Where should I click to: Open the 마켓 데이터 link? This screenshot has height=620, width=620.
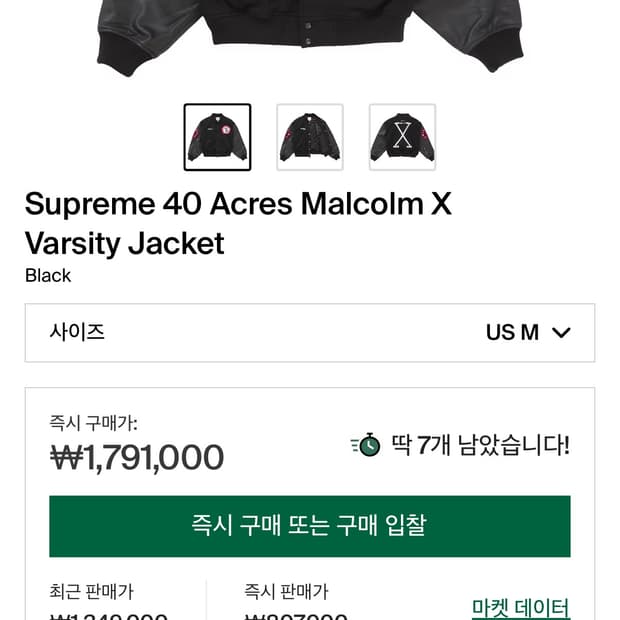(520, 607)
